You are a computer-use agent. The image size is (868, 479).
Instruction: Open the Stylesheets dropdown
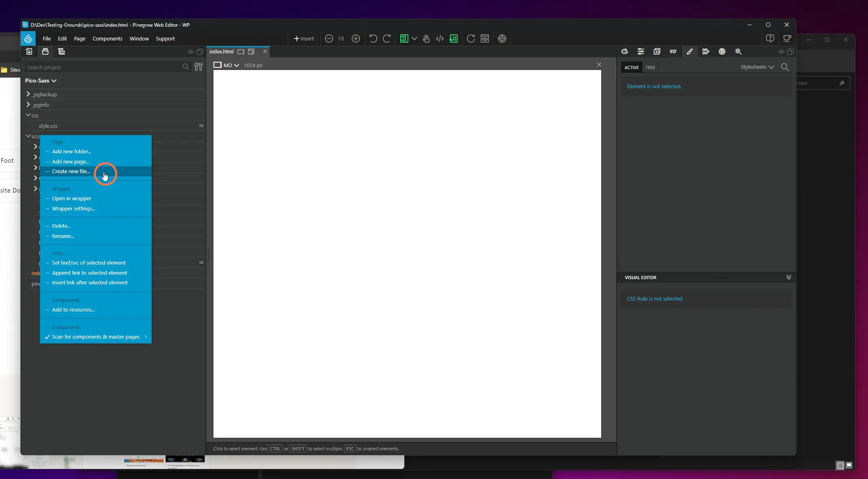pos(757,67)
